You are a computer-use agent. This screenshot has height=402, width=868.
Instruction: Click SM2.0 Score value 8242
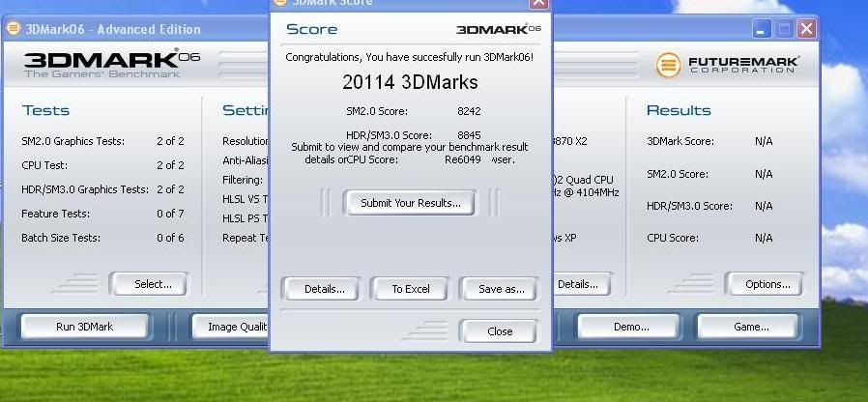pos(469,111)
